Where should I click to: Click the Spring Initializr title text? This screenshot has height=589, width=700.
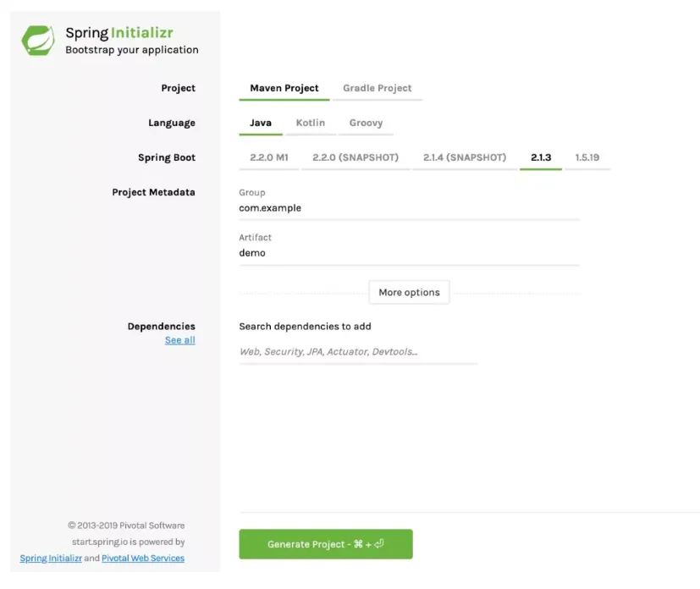pos(131,34)
